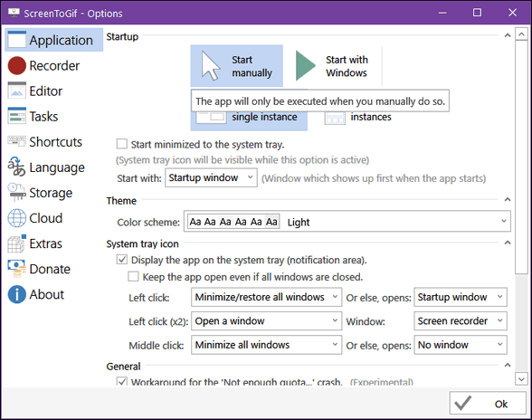Open the Middle click action dropdown

[266, 345]
